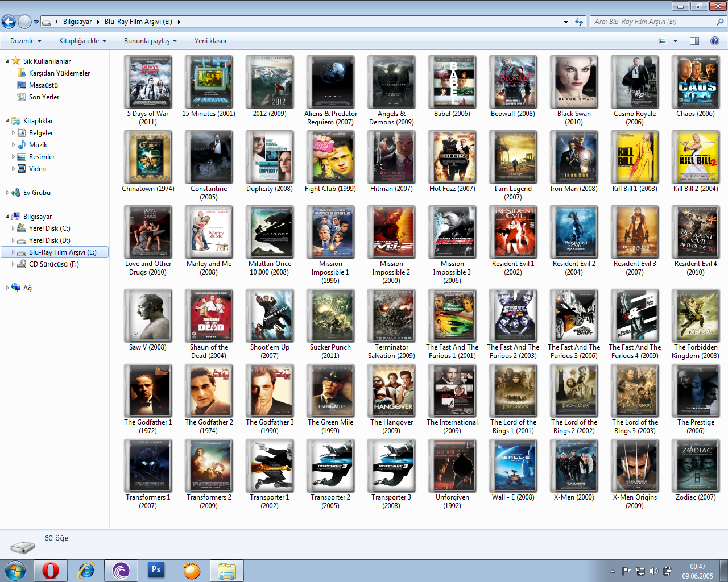Select Video library
Viewport: 728px width, 582px height.
tap(37, 169)
